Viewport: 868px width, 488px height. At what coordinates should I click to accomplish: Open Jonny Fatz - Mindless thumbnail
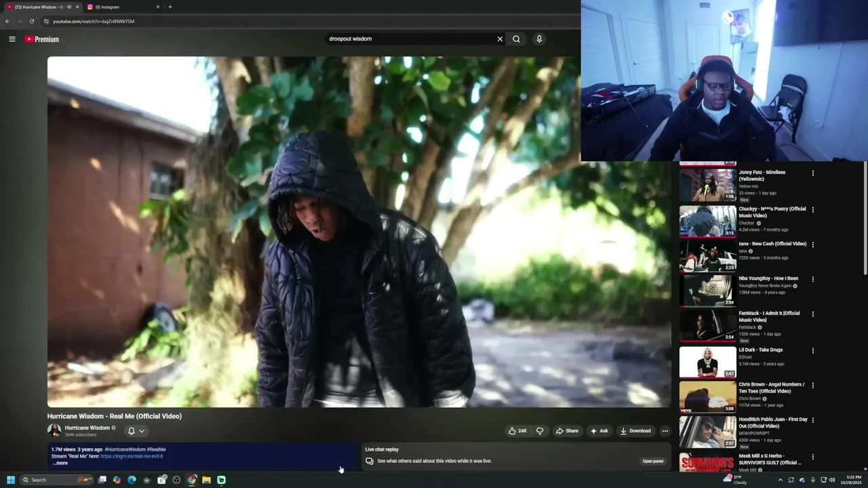pyautogui.click(x=707, y=185)
